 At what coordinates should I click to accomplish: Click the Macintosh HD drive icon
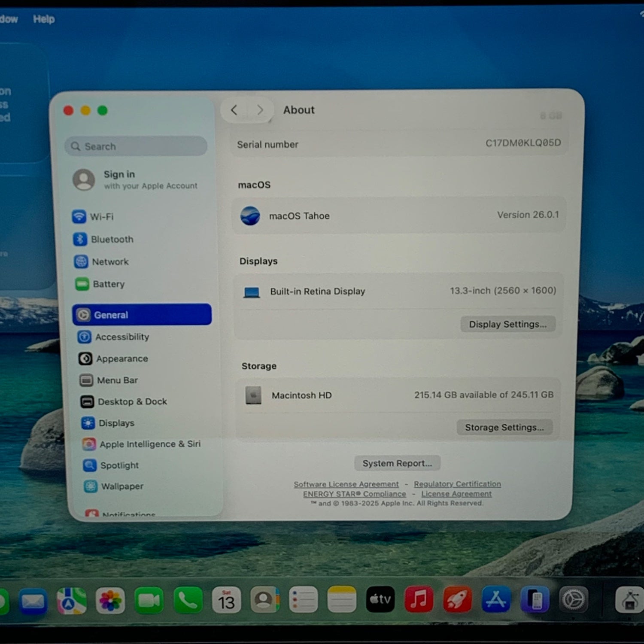click(253, 395)
